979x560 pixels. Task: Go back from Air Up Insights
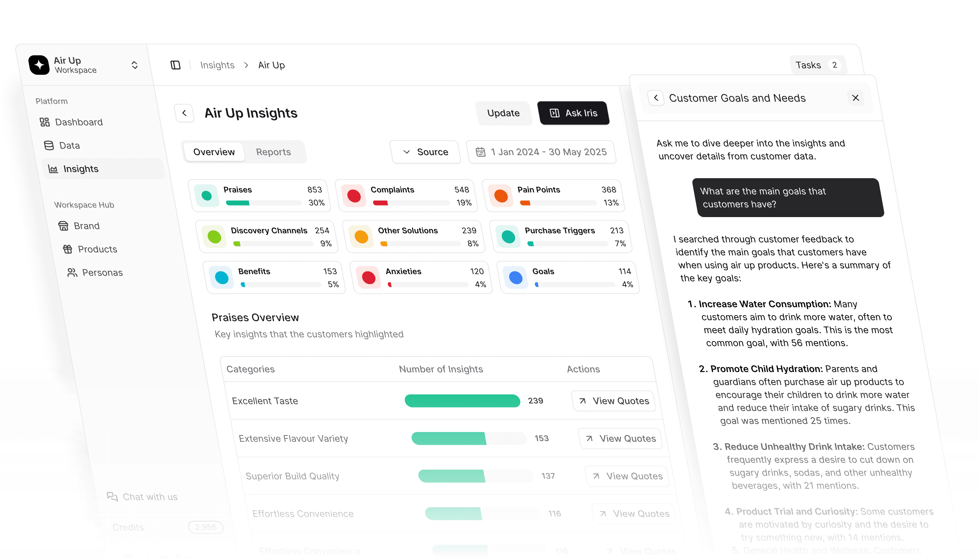point(184,113)
